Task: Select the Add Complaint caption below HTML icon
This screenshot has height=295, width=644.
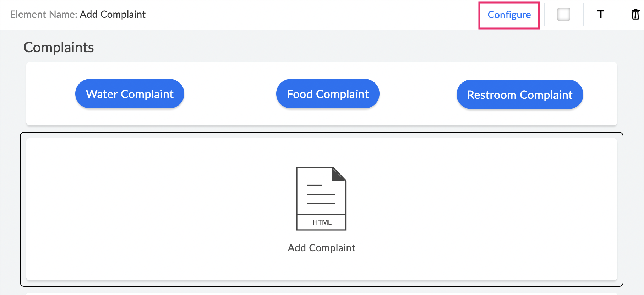Action: coord(321,248)
